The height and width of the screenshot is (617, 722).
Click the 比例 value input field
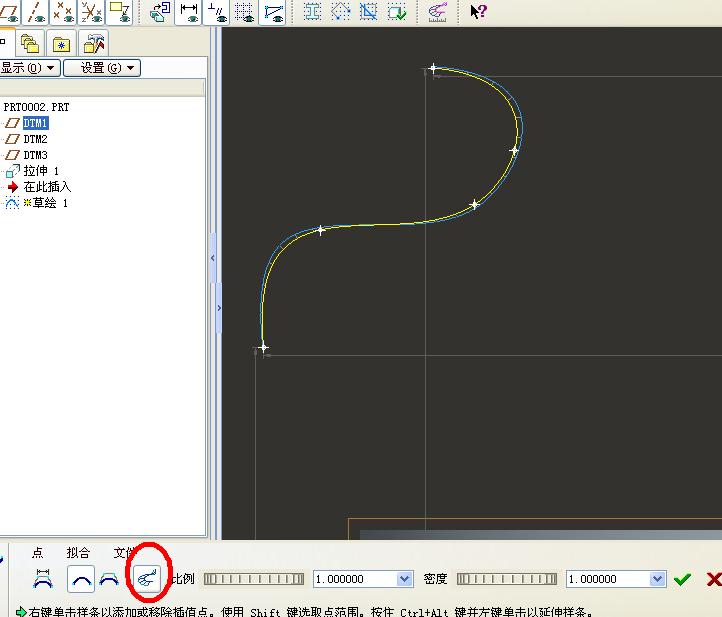click(x=355, y=579)
